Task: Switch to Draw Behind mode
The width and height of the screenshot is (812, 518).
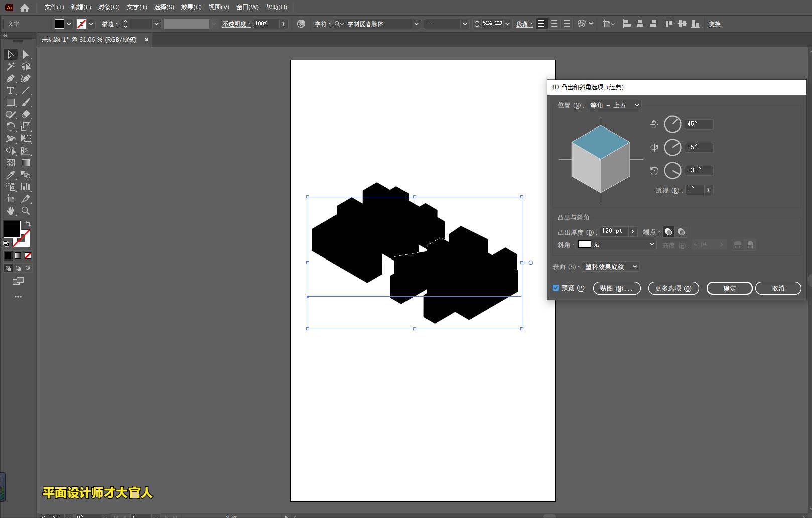Action: pos(18,268)
